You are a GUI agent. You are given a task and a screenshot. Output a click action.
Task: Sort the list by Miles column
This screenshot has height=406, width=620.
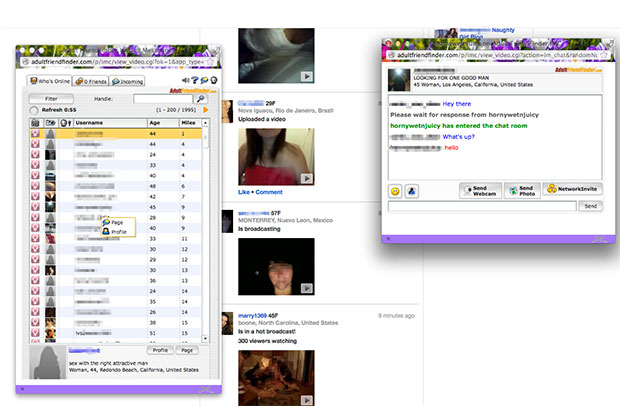pyautogui.click(x=190, y=123)
